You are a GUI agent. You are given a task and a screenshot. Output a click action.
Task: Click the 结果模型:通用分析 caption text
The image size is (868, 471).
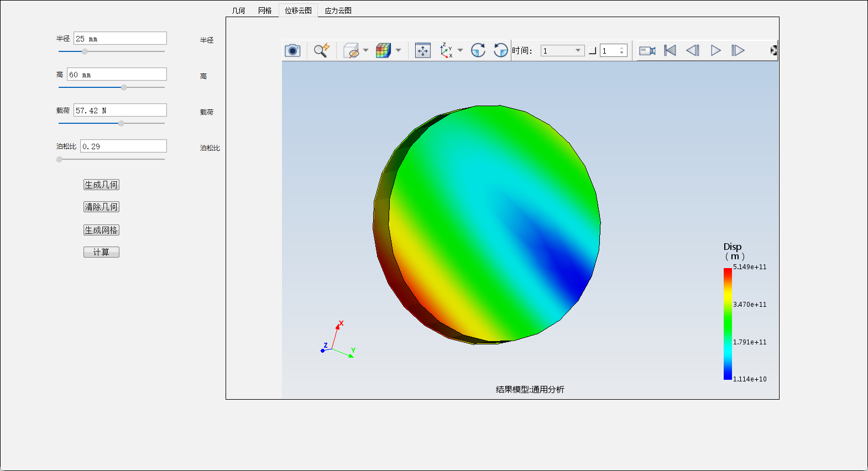pyautogui.click(x=530, y=390)
